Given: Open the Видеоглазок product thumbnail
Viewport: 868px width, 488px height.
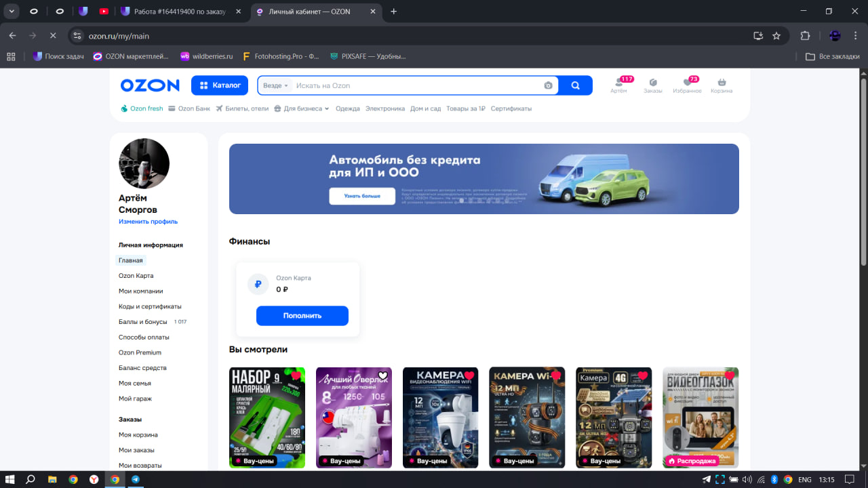Looking at the screenshot, I should [701, 418].
